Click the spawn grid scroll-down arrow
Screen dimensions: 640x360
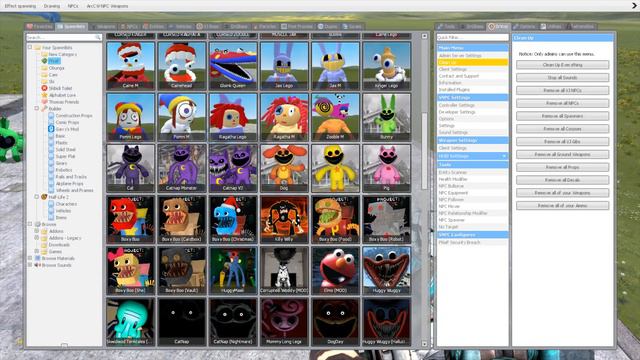point(424,344)
